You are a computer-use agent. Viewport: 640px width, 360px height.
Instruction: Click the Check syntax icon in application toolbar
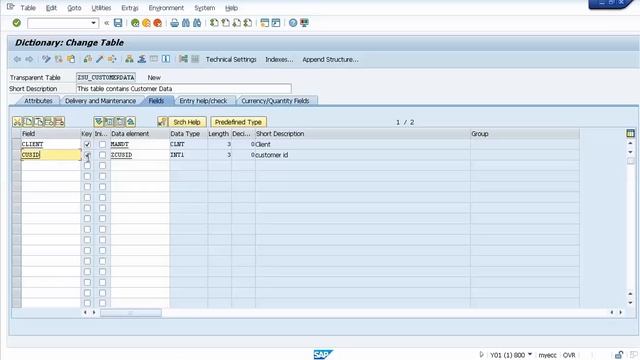pyautogui.click(x=88, y=59)
